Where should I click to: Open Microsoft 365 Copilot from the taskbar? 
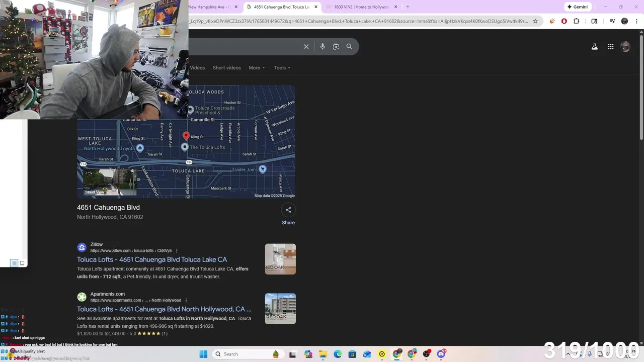[x=308, y=354]
